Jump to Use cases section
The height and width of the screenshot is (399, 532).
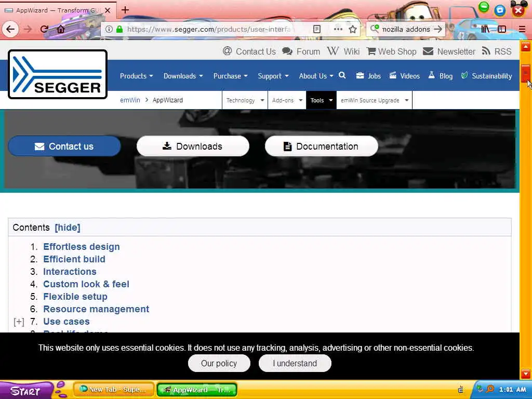pyautogui.click(x=66, y=322)
